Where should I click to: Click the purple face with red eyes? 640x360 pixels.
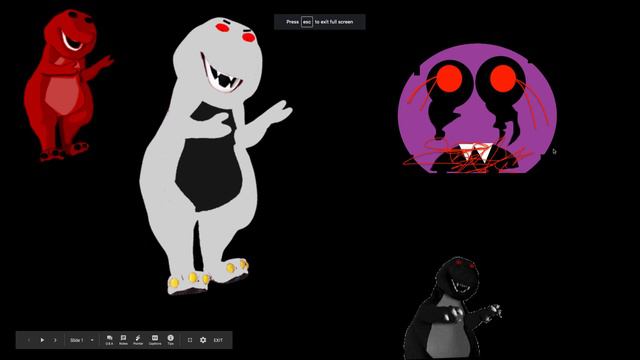coord(477,109)
